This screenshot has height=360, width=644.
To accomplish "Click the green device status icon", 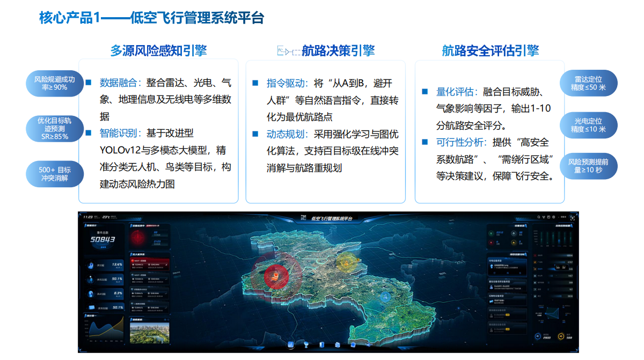I will (x=491, y=233).
